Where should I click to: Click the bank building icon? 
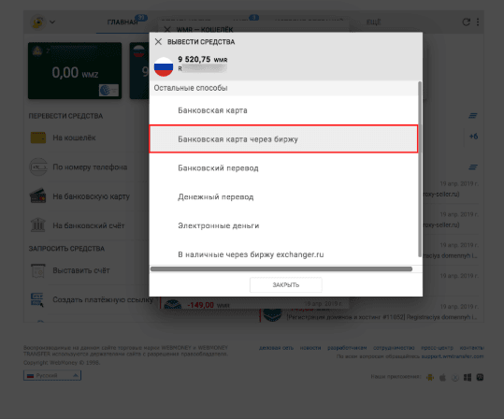(38, 224)
